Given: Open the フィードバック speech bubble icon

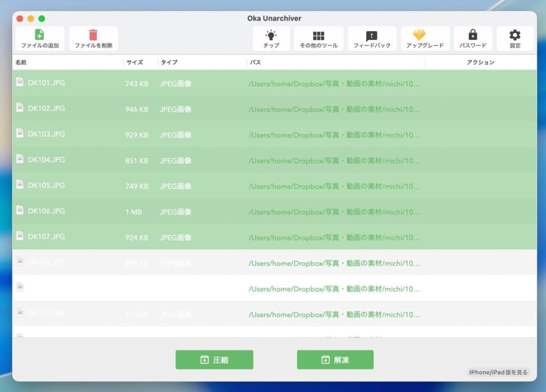Looking at the screenshot, I should [x=372, y=36].
